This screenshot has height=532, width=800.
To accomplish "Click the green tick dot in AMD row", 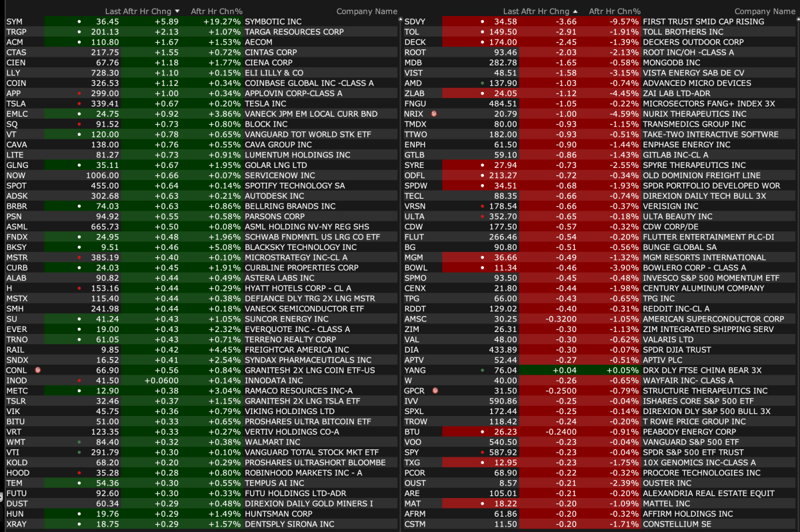I will point(482,83).
